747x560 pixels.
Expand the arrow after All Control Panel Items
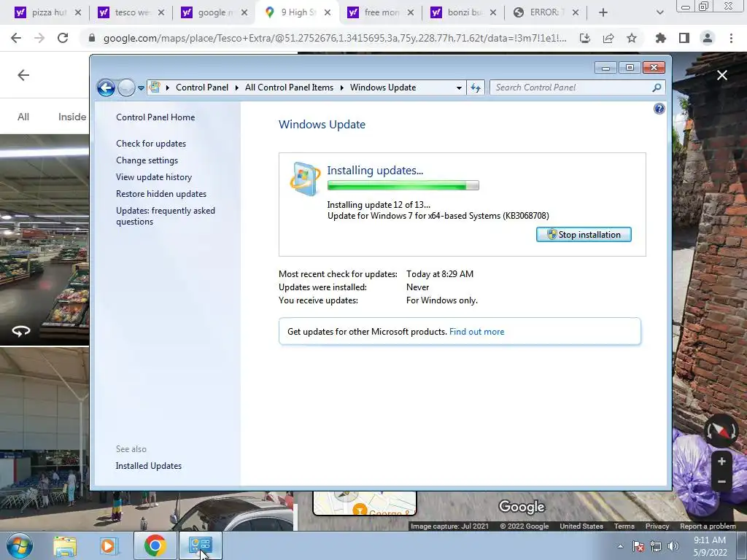[x=342, y=87]
